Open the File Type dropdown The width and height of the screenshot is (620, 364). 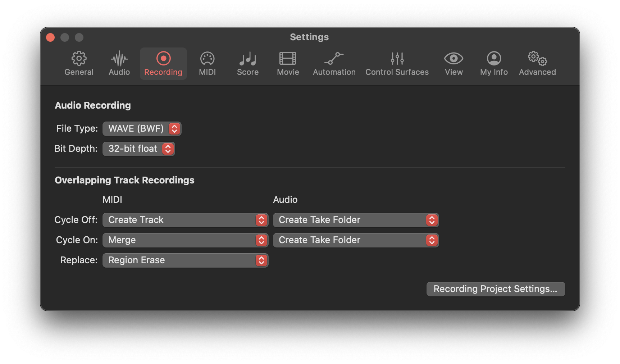click(142, 128)
